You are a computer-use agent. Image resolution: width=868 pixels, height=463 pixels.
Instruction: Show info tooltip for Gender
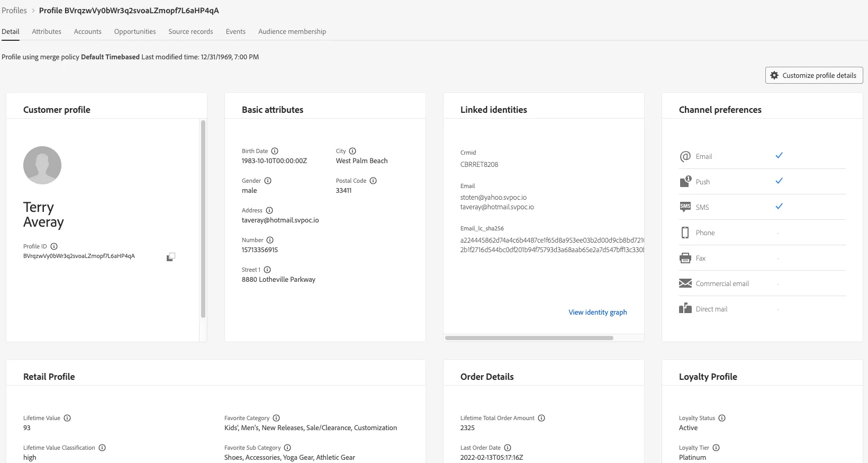pyautogui.click(x=268, y=181)
